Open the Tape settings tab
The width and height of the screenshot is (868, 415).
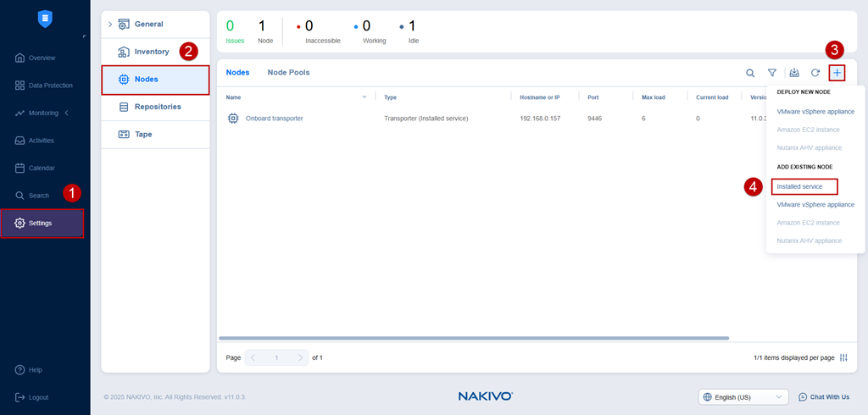coord(156,134)
